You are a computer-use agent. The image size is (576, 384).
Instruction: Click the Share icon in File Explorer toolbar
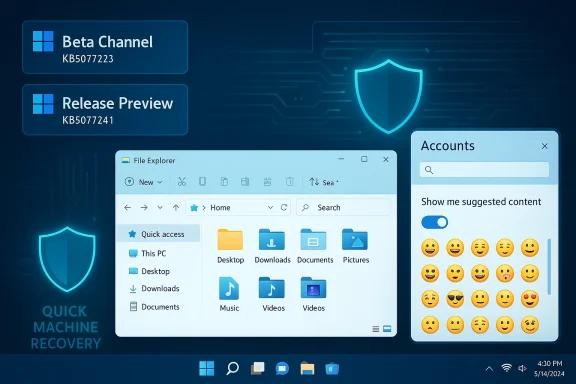(267, 182)
